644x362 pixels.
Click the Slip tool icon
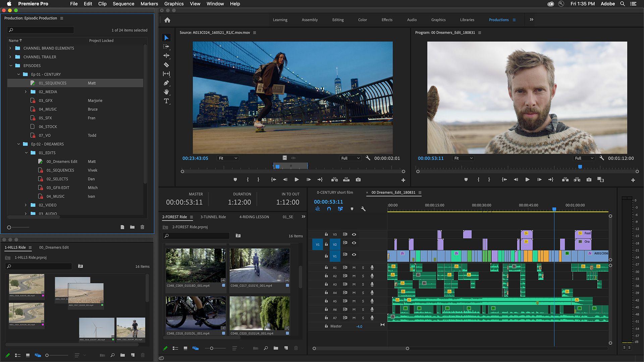pos(166,73)
